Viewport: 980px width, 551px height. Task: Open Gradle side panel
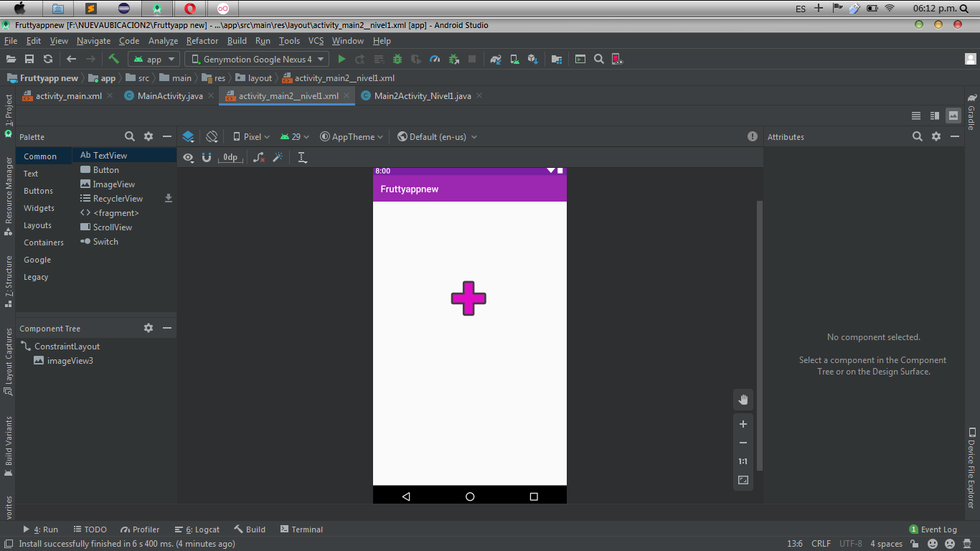click(972, 111)
